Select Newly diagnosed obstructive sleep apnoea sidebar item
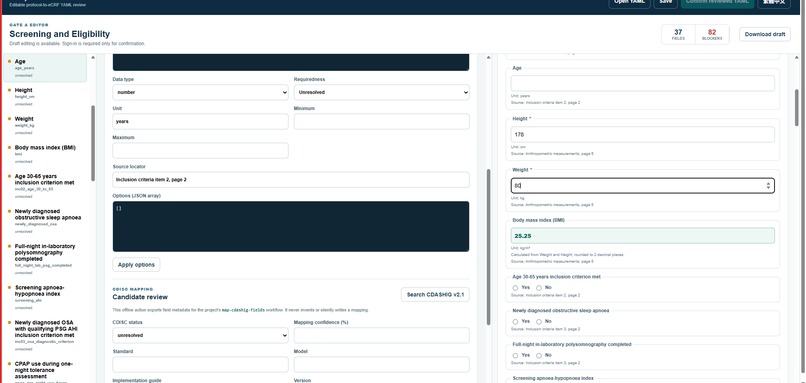 click(x=45, y=221)
